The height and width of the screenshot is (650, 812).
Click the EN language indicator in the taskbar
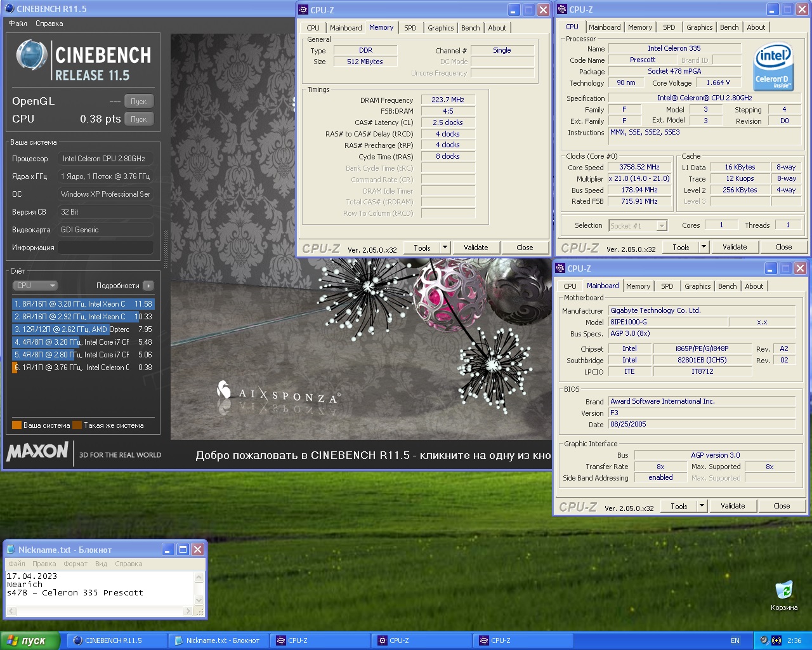tap(735, 640)
